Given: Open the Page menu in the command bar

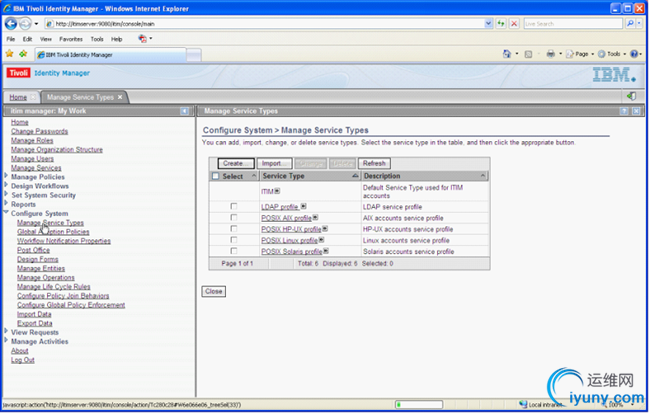Looking at the screenshot, I should coord(580,54).
